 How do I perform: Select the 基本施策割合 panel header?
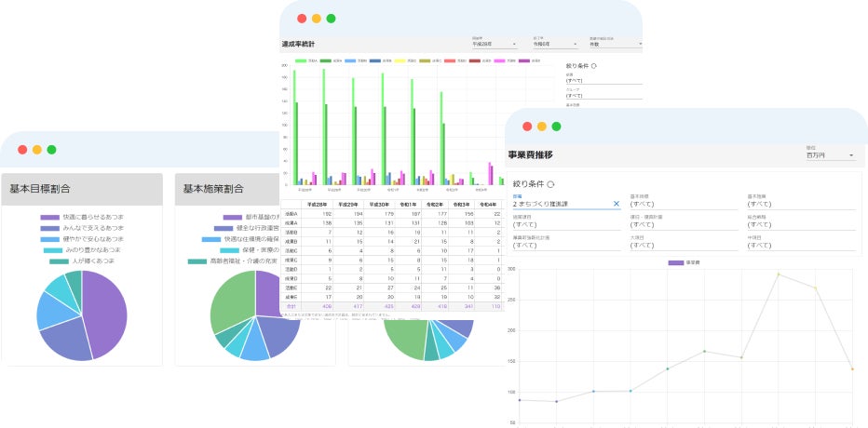point(227,189)
